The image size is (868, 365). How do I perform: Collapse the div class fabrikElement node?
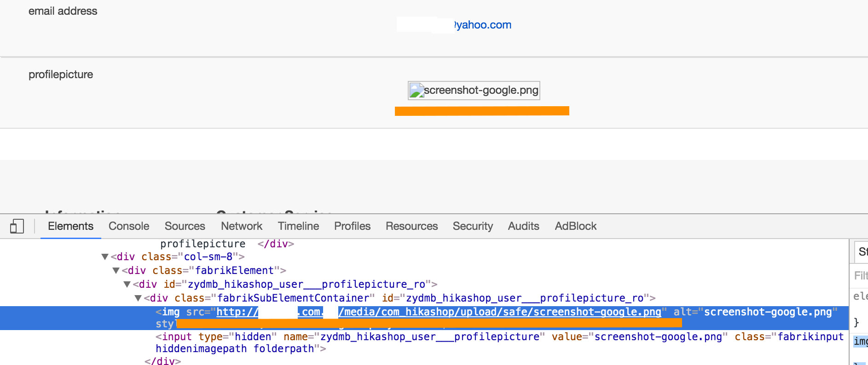click(116, 271)
